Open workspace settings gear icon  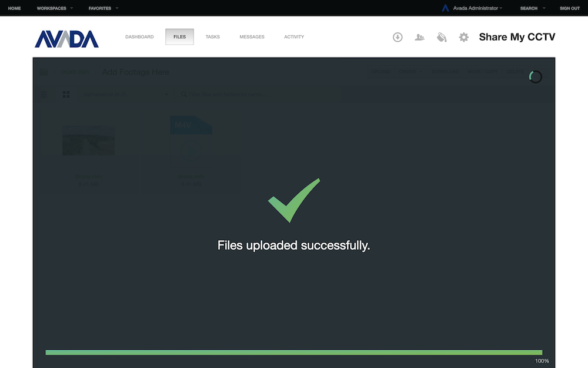coord(464,37)
